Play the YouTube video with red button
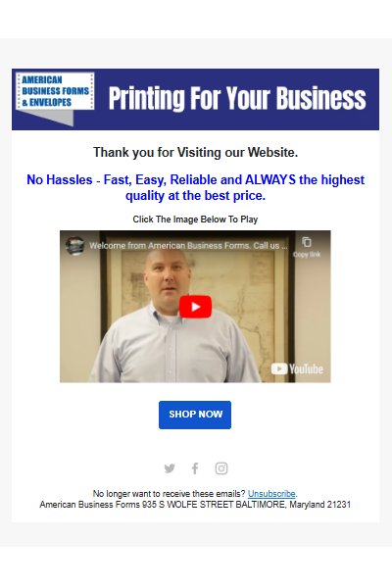The height and width of the screenshot is (588, 392). pyautogui.click(x=195, y=307)
